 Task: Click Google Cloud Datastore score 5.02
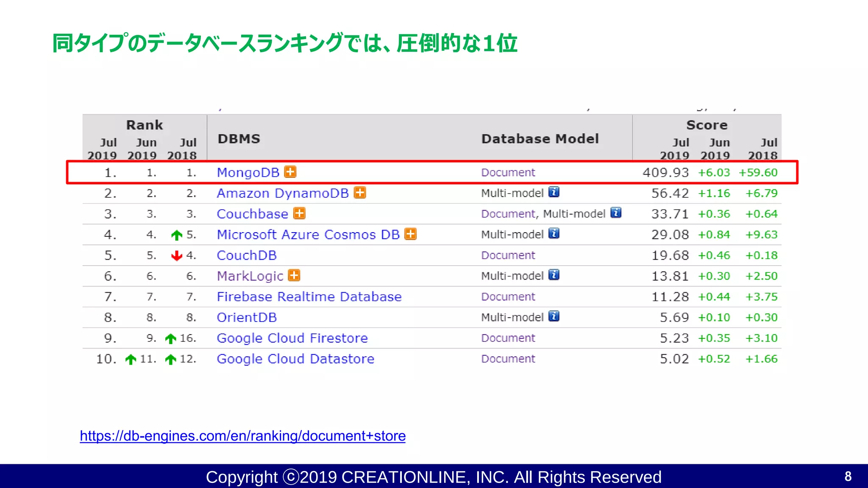pos(674,359)
